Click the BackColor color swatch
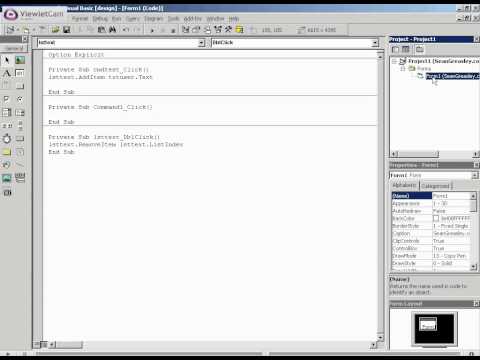Viewport: 480px width, 360px height. pos(436,218)
